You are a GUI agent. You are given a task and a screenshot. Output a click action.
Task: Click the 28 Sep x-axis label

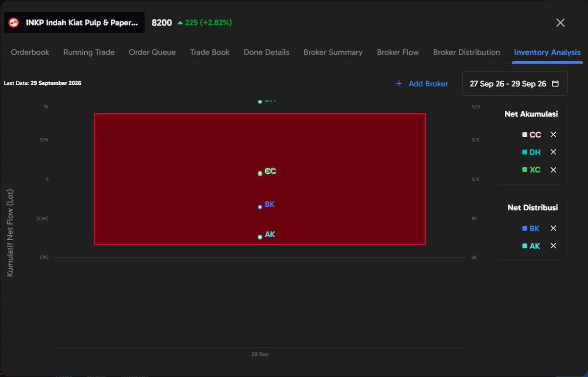coord(260,354)
